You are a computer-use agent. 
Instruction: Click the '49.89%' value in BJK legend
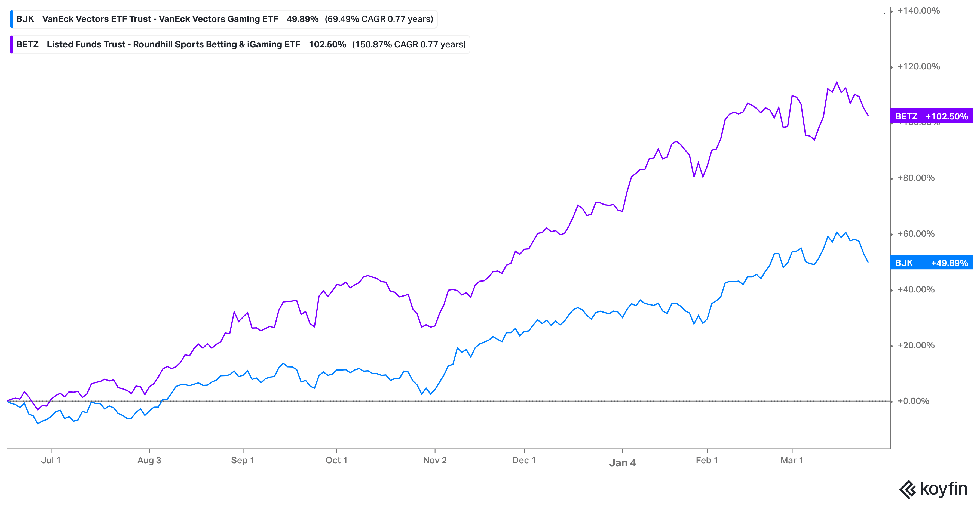(302, 19)
